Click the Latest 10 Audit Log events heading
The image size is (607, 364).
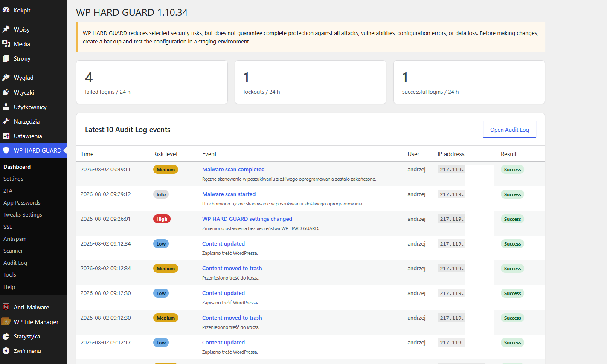(128, 130)
